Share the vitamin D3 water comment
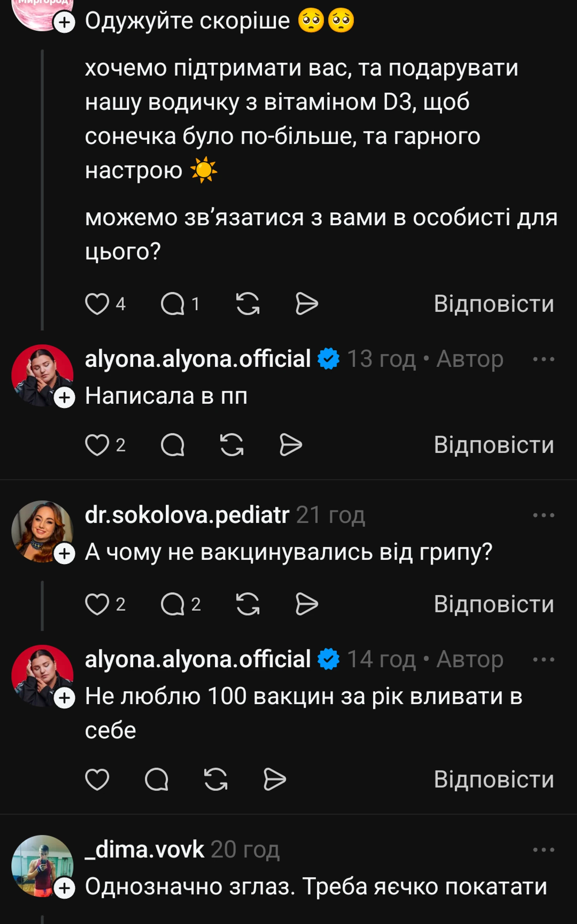The image size is (577, 924). pos(307,304)
